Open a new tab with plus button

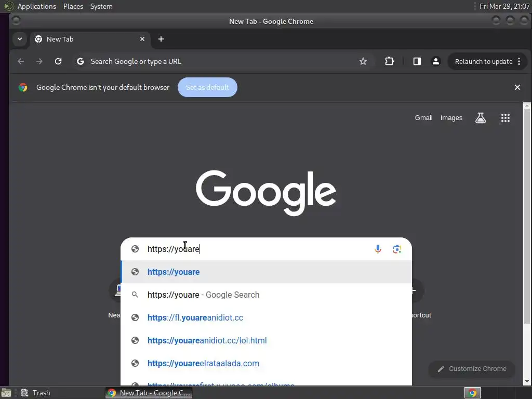coord(161,39)
